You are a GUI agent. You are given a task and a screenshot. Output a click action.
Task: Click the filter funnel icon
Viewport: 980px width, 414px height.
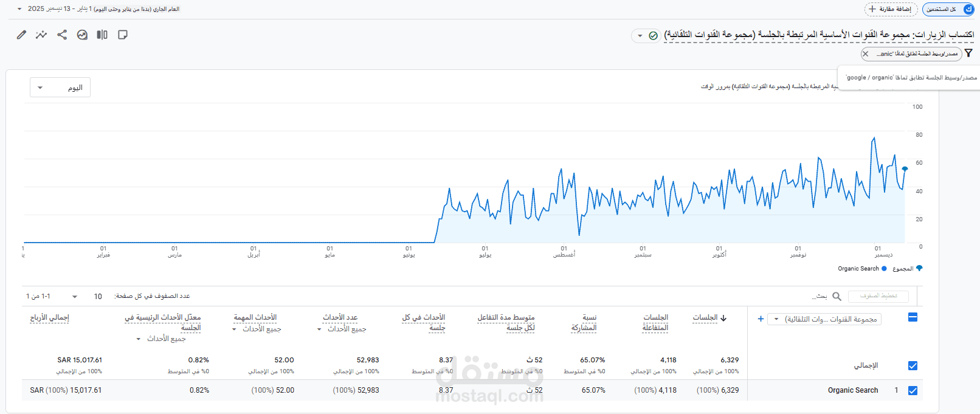tap(968, 53)
